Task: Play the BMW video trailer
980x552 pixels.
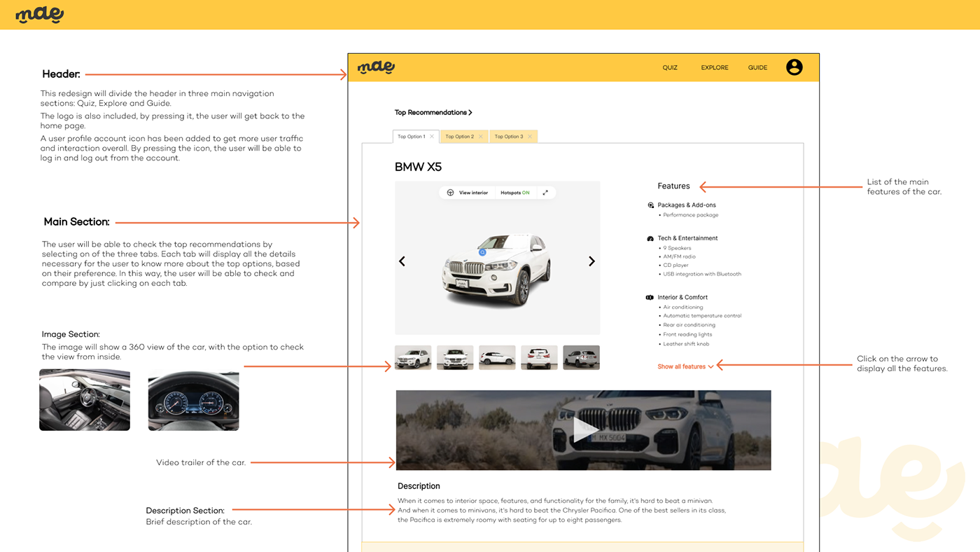Action: click(583, 430)
